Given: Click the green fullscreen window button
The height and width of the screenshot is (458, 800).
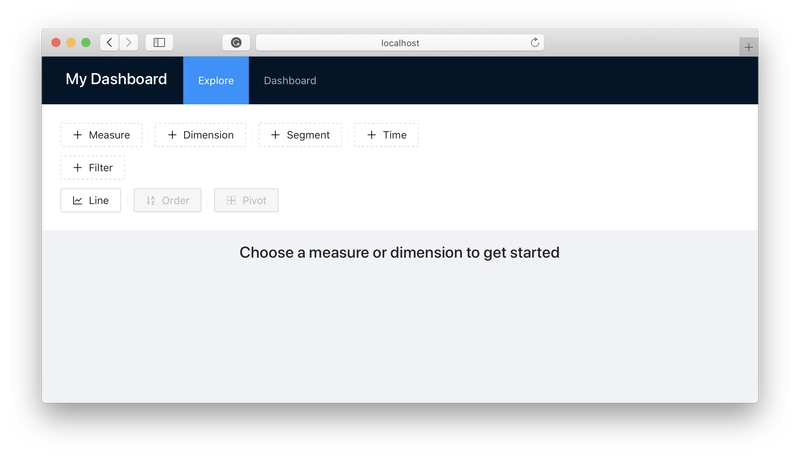Looking at the screenshot, I should click(x=86, y=42).
